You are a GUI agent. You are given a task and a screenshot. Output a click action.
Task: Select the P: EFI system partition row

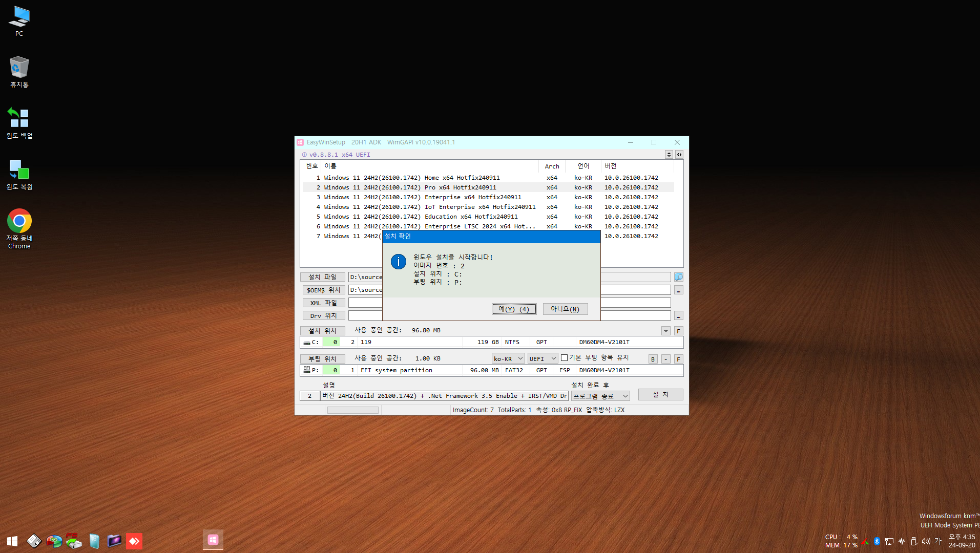(491, 370)
